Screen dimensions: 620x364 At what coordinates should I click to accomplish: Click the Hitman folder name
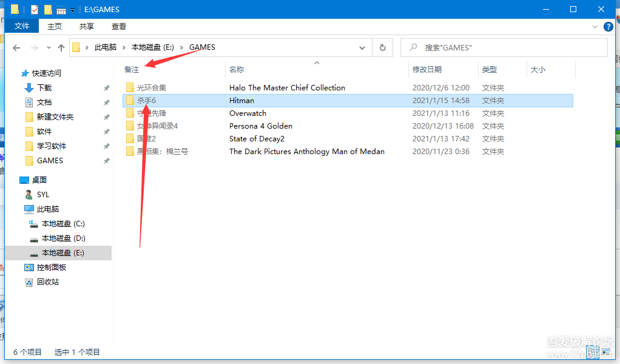coord(241,100)
